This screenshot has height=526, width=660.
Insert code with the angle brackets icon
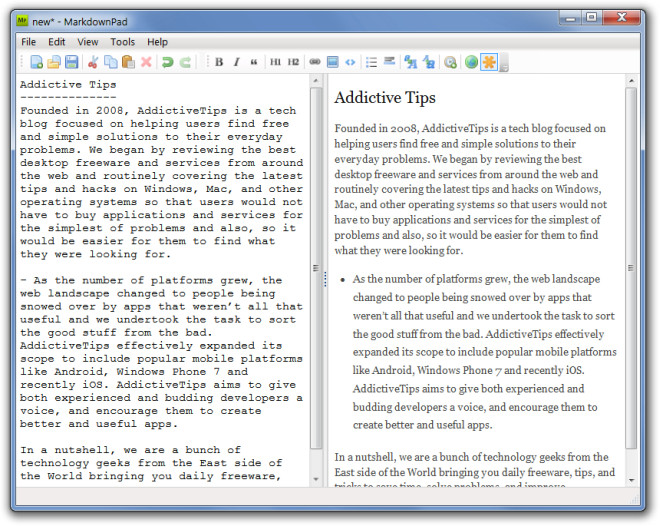[350, 62]
